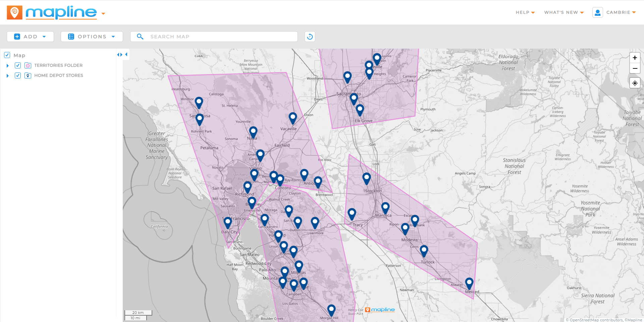Click the Mapline logo icon
The width and height of the screenshot is (644, 322).
[14, 12]
